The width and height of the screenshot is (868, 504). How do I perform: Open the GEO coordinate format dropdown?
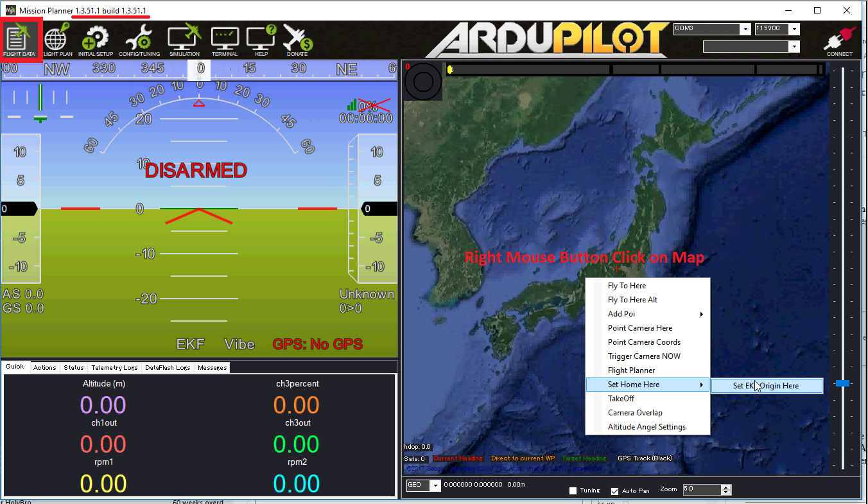437,485
